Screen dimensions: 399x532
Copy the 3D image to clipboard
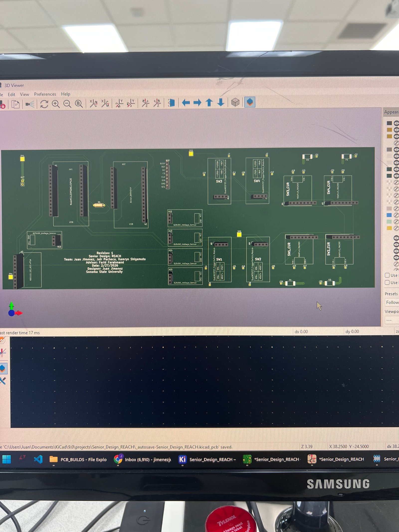pyautogui.click(x=15, y=104)
